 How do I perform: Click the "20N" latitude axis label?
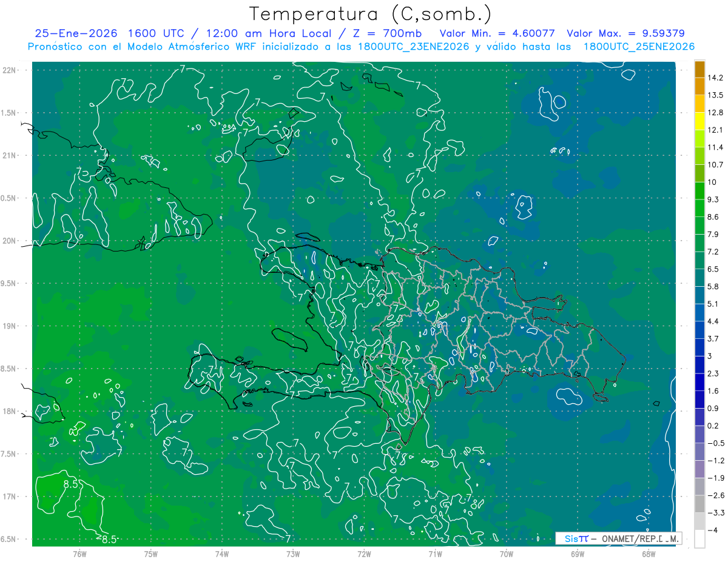click(9, 241)
